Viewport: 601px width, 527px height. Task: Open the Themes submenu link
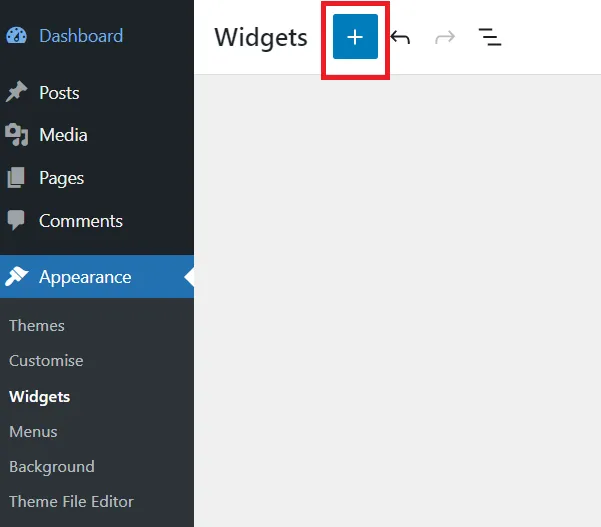[37, 325]
